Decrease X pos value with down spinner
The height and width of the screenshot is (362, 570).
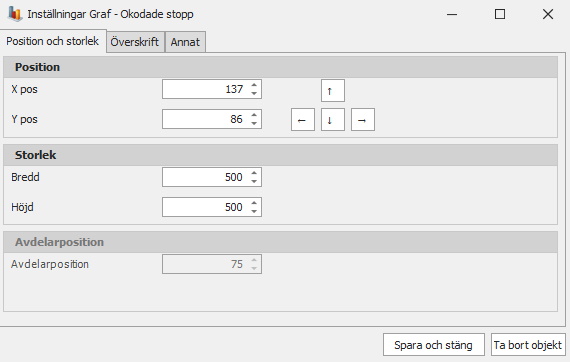tap(254, 93)
